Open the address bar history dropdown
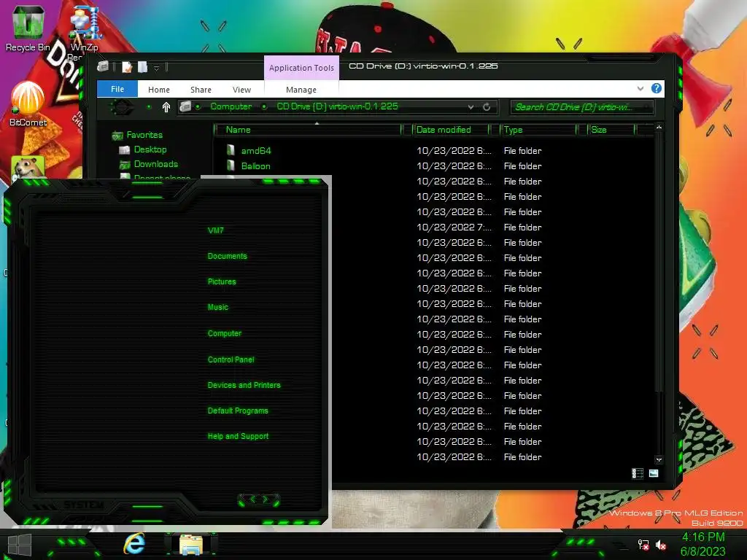This screenshot has width=747, height=560. click(471, 107)
